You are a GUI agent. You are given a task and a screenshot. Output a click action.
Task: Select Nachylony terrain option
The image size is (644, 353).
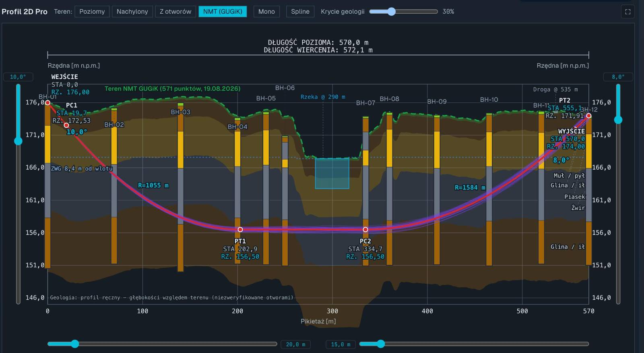(132, 11)
